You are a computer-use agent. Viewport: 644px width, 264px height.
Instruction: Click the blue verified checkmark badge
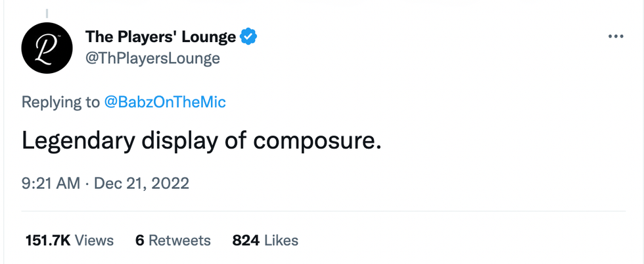point(248,37)
